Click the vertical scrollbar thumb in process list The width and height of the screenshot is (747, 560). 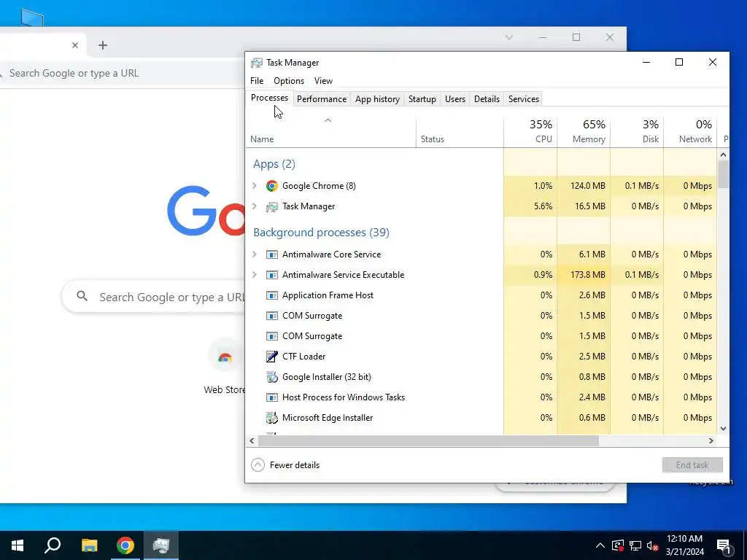point(723,174)
